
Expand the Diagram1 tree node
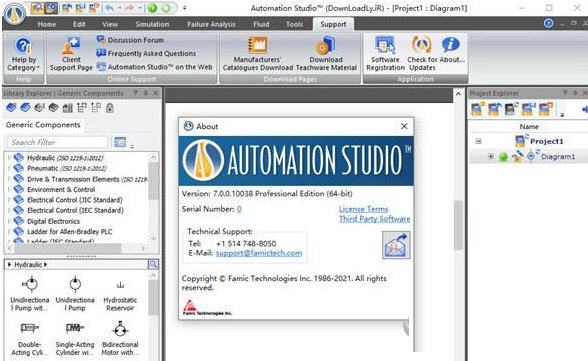click(x=490, y=156)
